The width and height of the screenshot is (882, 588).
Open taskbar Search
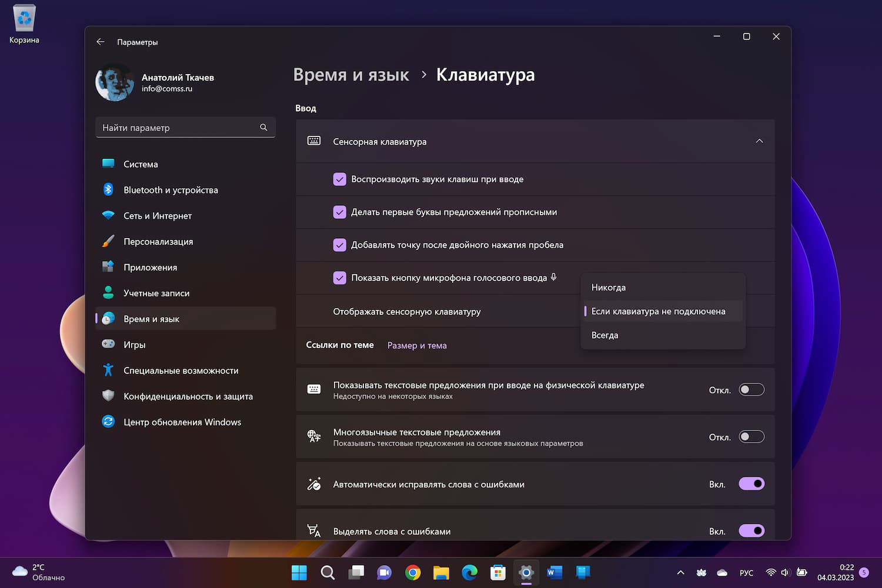[x=328, y=572]
